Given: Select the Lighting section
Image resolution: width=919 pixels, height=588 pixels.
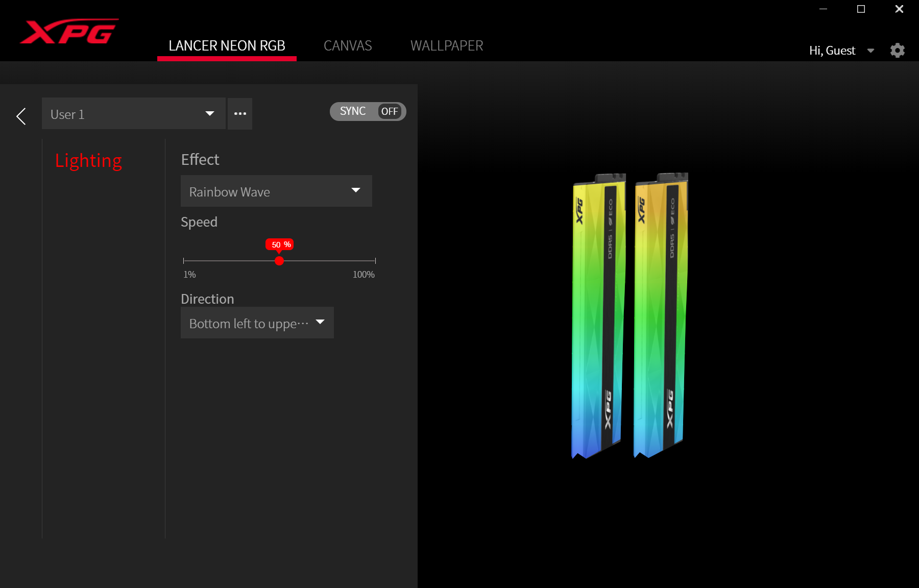Looking at the screenshot, I should click(88, 160).
